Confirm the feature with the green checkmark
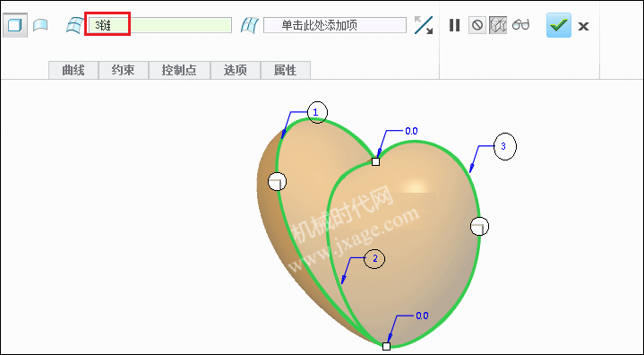Screen dimensions: 644x355 point(559,25)
